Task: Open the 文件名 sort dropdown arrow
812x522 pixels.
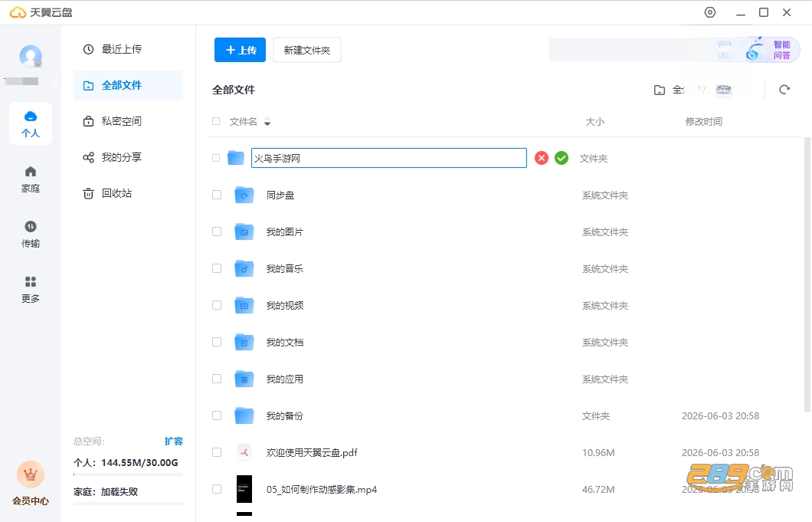Action: pos(267,122)
